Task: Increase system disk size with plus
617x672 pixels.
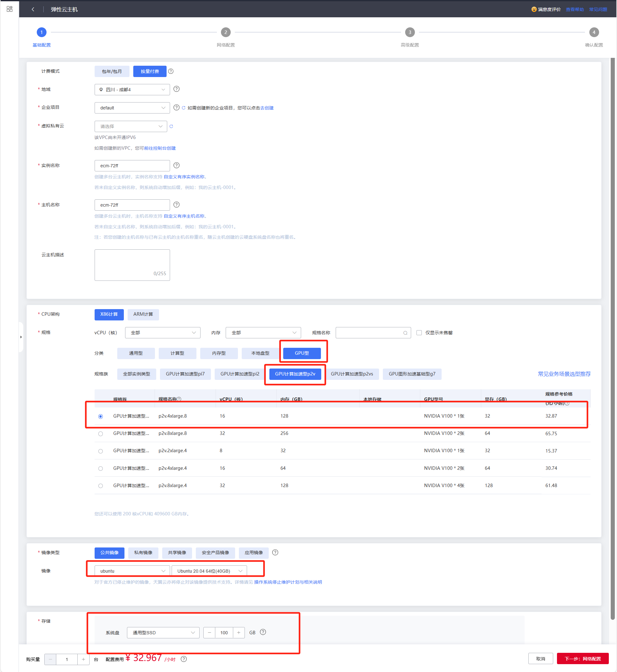Action: point(239,633)
